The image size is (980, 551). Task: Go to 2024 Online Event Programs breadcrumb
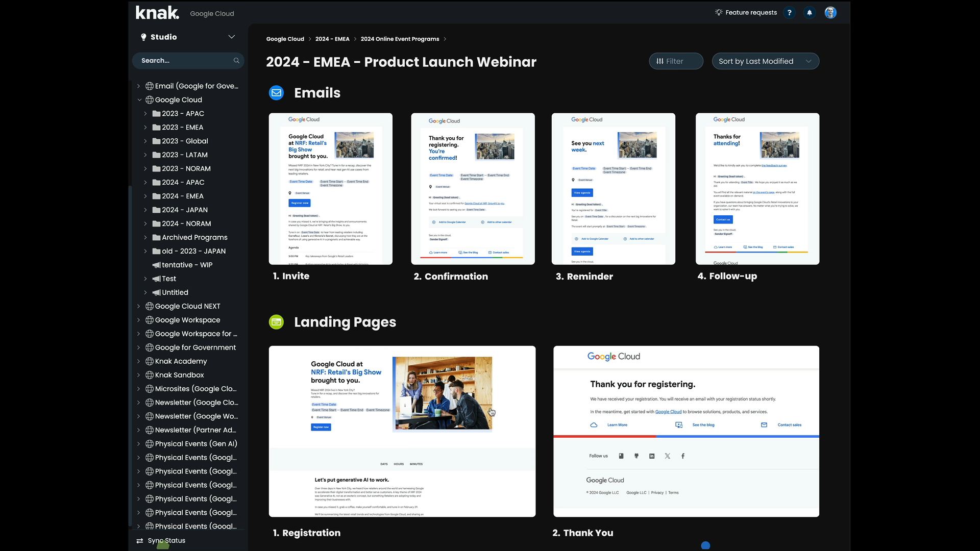[400, 39]
